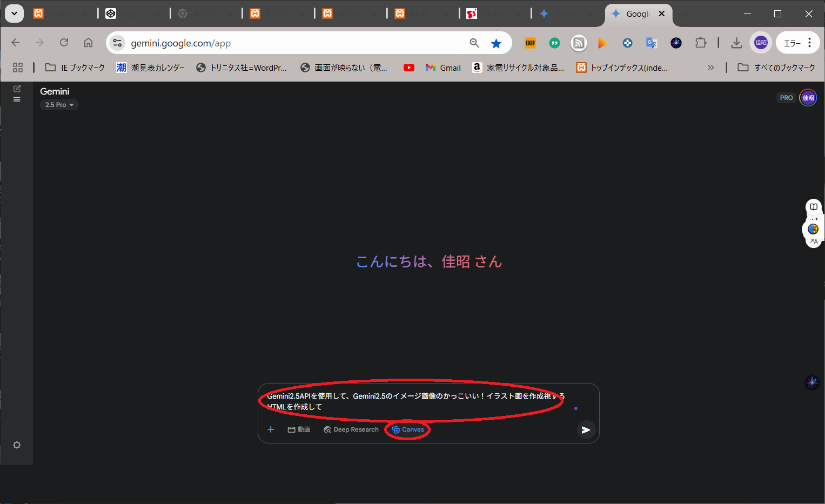Open the apps grid in bookmarks bar
This screenshot has width=825, height=504.
pos(18,68)
